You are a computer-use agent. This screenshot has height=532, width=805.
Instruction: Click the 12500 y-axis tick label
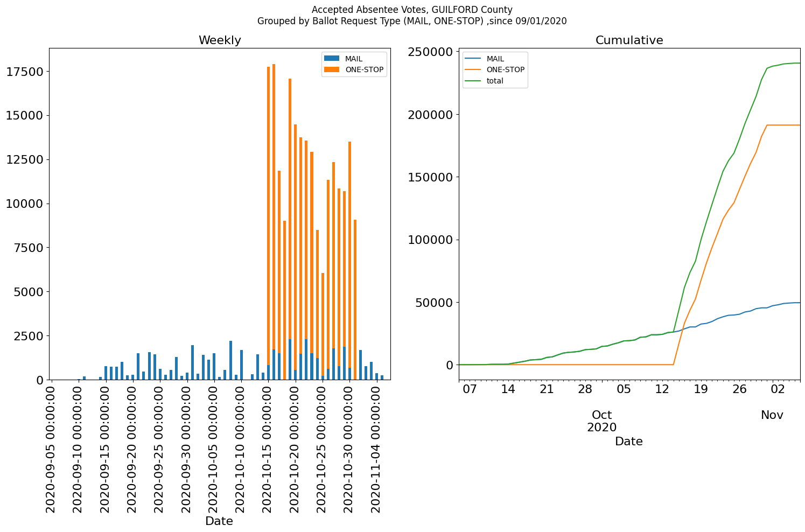click(25, 160)
